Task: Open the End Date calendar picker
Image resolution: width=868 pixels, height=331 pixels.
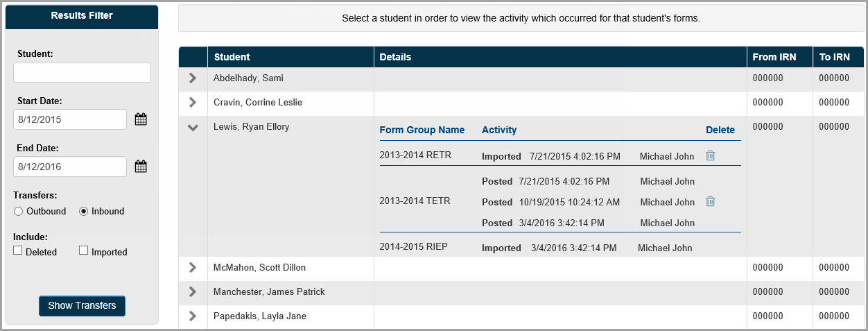Action: (x=141, y=167)
